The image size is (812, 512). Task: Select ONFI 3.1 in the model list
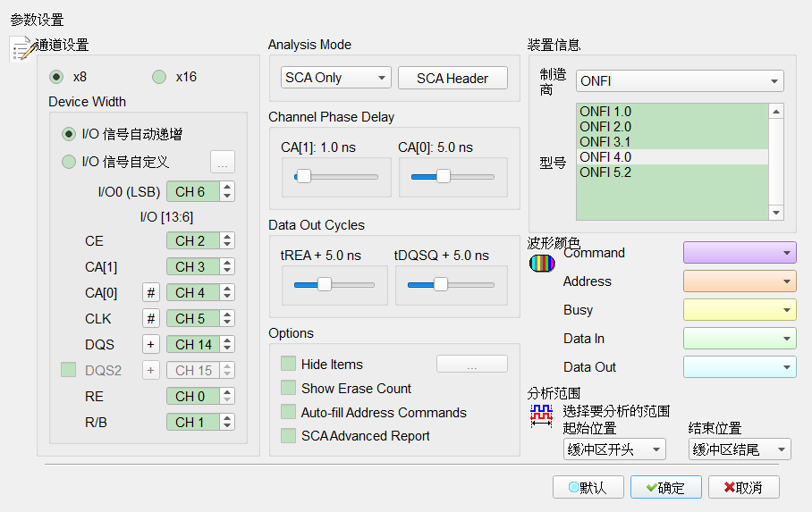tap(672, 142)
